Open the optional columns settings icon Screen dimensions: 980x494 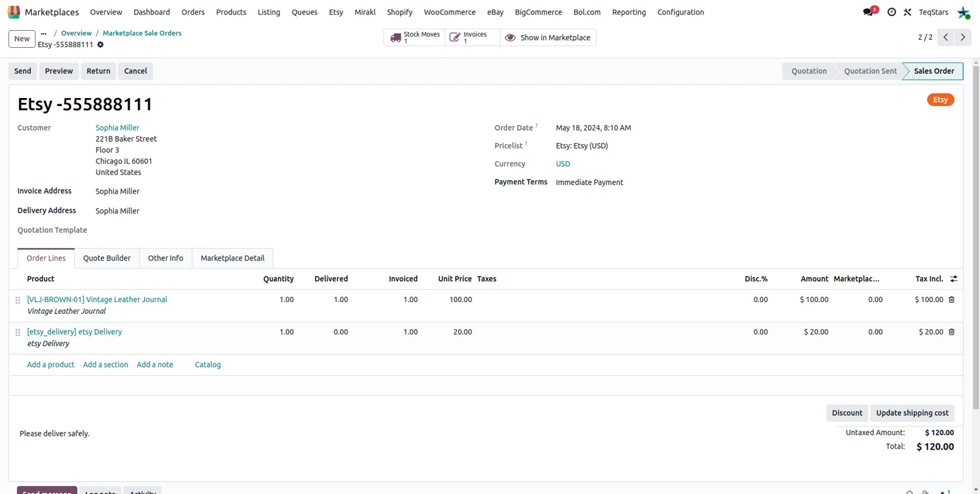pyautogui.click(x=954, y=279)
